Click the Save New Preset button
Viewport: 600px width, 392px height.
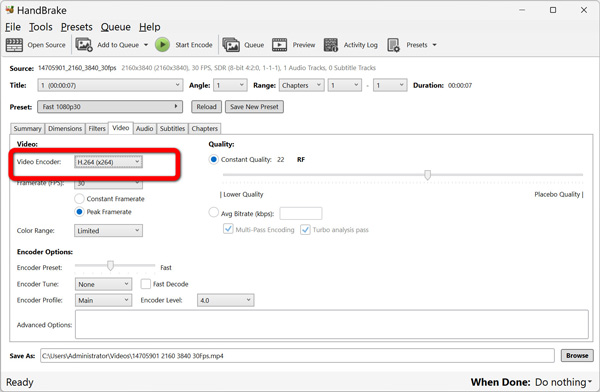click(x=254, y=107)
